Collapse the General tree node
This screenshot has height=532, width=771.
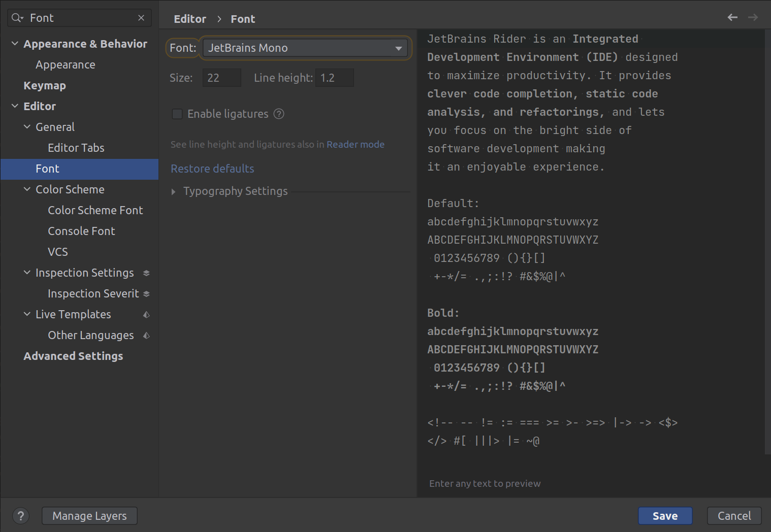[x=27, y=127]
